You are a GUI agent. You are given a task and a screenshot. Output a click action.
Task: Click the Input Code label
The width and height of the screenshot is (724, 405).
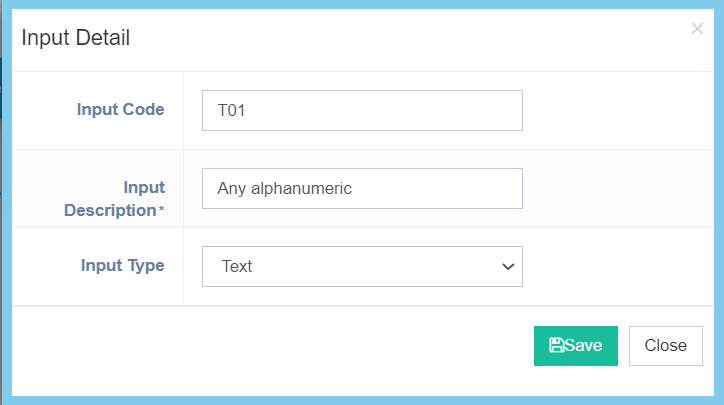[120, 110]
